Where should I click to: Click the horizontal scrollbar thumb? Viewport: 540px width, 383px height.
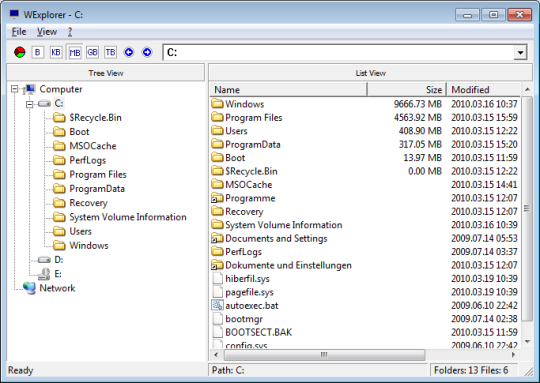(x=324, y=354)
